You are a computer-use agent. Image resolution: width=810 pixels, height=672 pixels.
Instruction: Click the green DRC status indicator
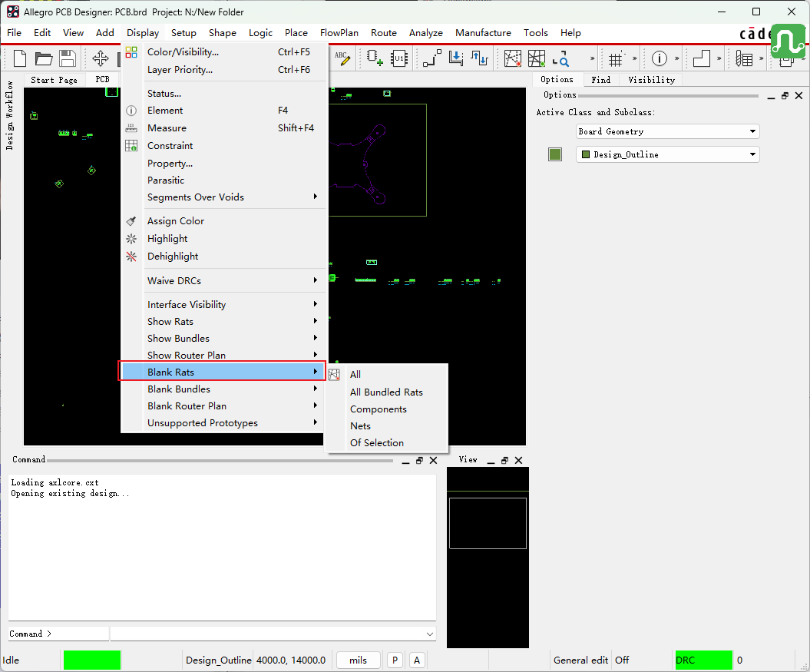pos(703,660)
